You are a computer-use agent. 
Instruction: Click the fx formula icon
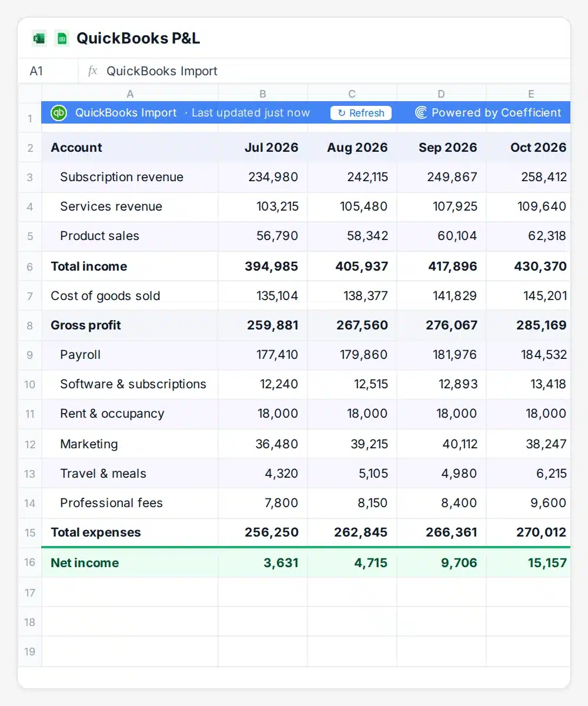(92, 71)
